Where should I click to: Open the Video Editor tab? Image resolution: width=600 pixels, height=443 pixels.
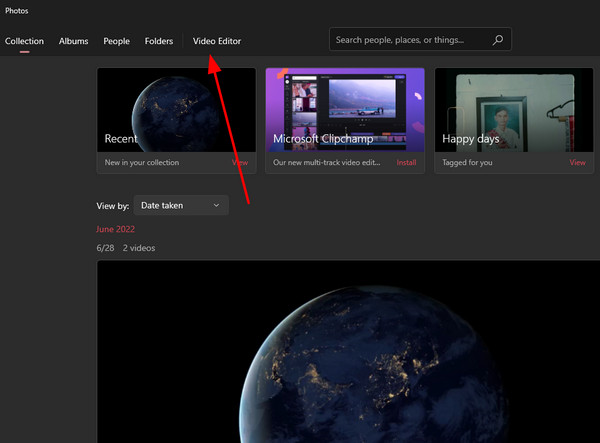[x=217, y=41]
